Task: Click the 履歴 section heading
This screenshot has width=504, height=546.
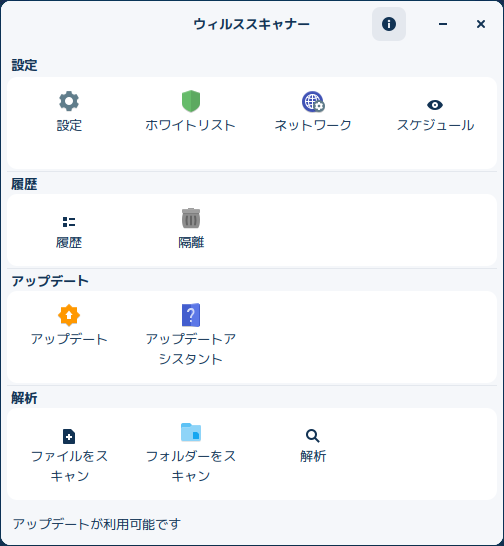Action: point(24,184)
